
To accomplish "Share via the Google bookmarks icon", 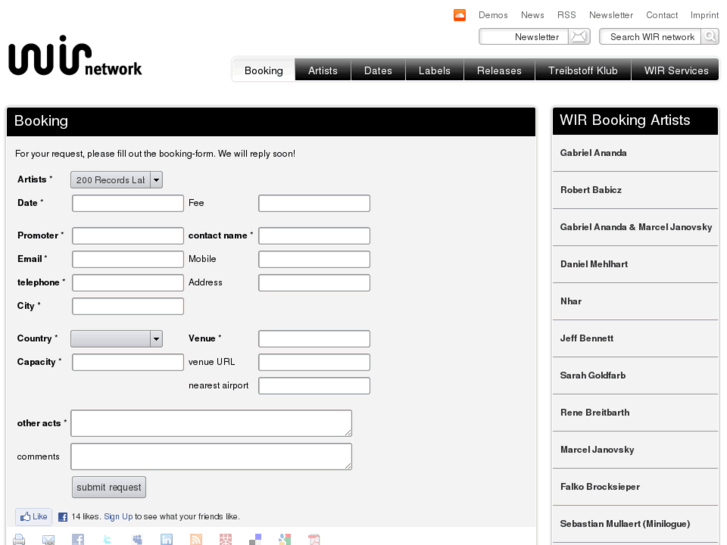I will pos(285,539).
